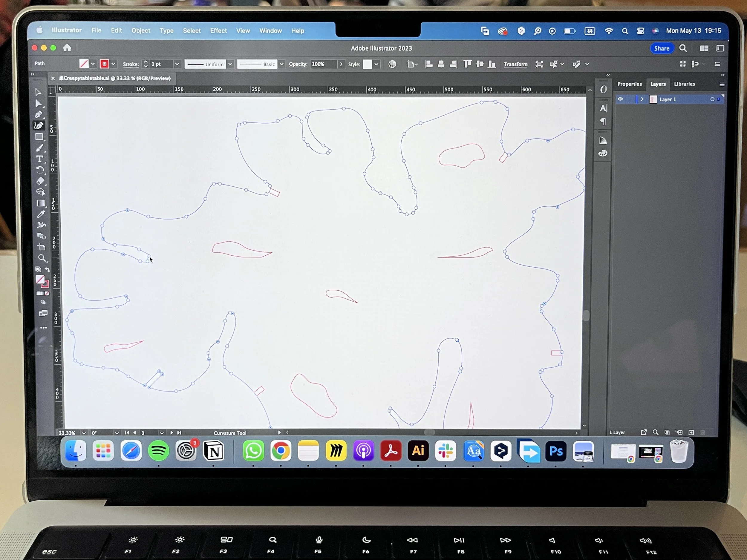Click the fill color swatch in control bar
747x560 pixels.
pos(84,64)
